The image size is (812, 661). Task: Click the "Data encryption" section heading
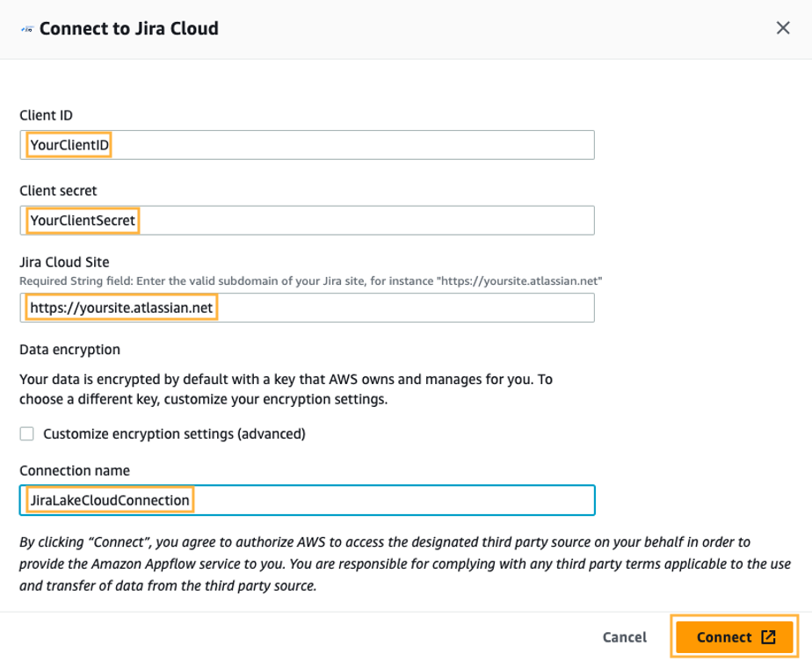tap(69, 349)
